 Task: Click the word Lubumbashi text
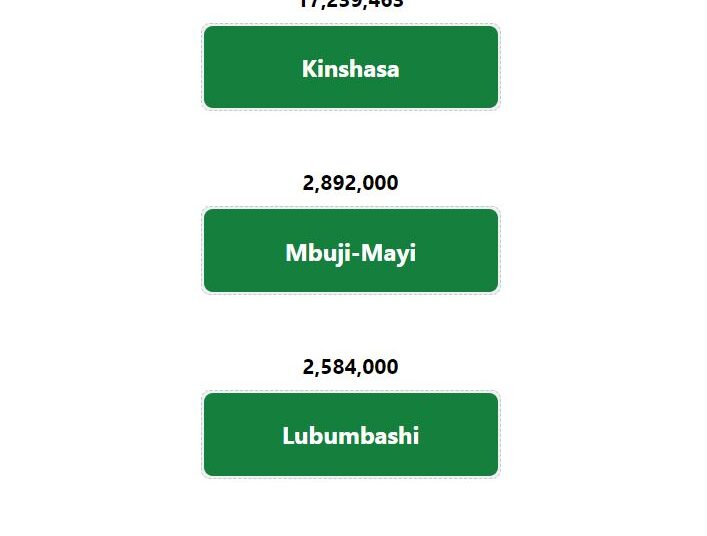350,436
